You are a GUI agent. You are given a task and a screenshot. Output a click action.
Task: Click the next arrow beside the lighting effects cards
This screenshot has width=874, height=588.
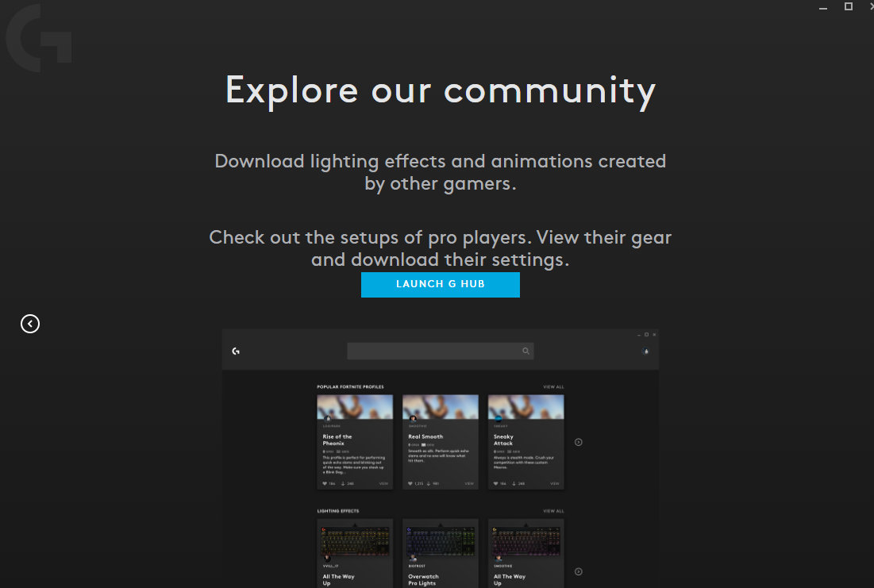[579, 571]
